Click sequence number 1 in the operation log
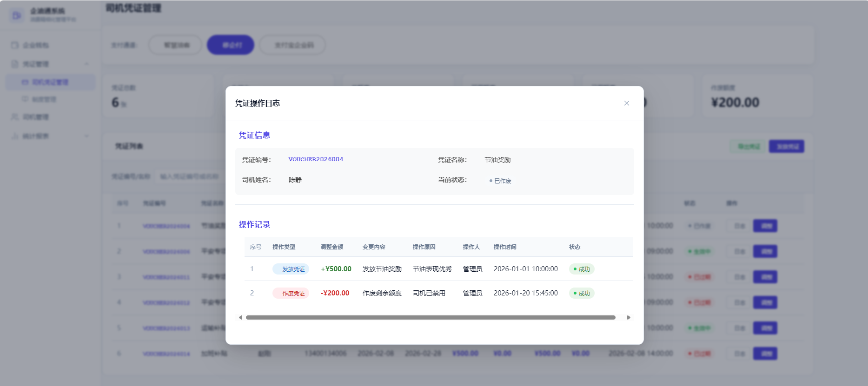This screenshot has height=386, width=868. point(252,269)
